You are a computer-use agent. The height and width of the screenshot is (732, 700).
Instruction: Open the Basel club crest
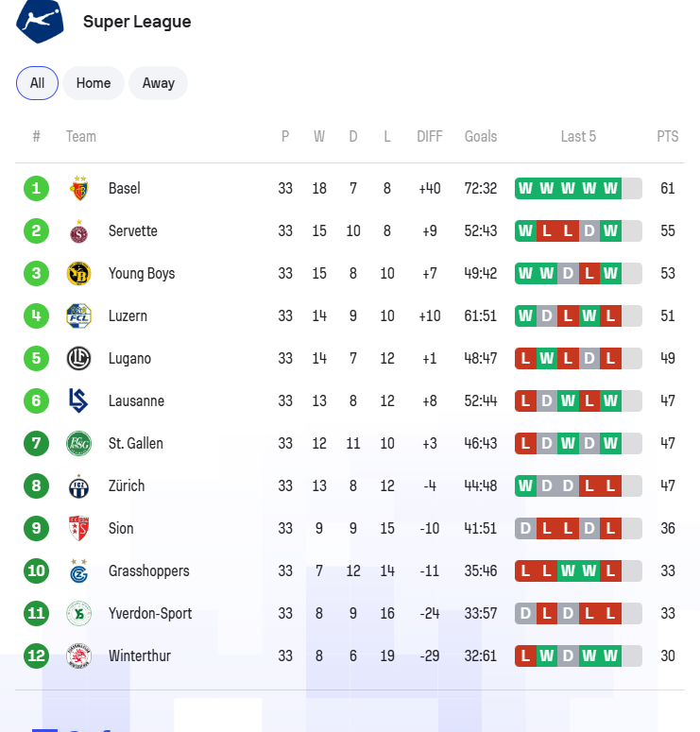(x=79, y=189)
